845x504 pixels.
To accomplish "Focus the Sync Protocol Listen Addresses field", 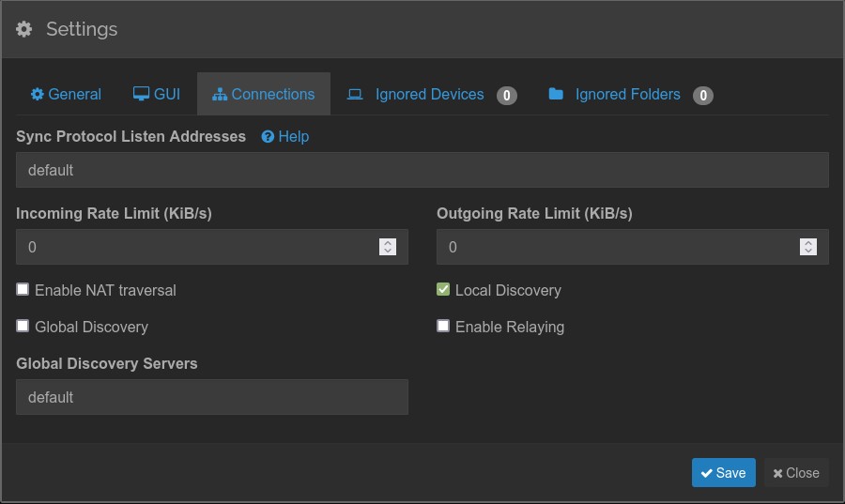I will 422,170.
